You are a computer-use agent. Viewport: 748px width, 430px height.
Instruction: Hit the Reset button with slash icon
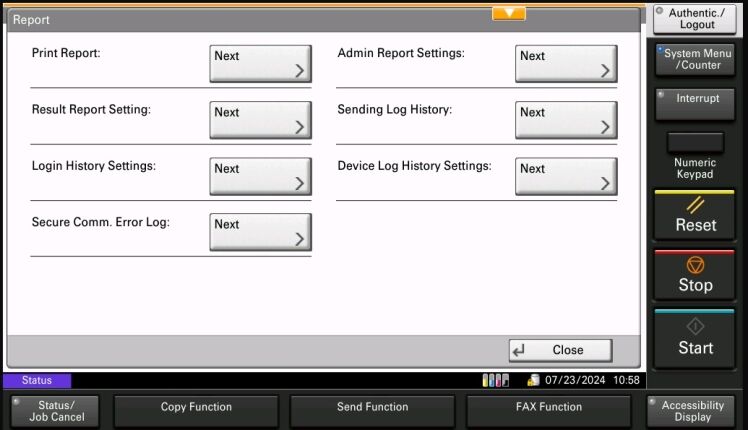pyautogui.click(x=695, y=214)
